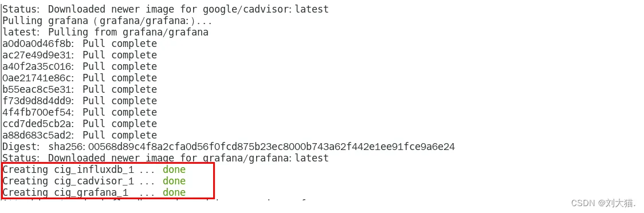Select the text Creating cig_cadvisor_1
This screenshot has height=213, width=644.
coord(68,182)
